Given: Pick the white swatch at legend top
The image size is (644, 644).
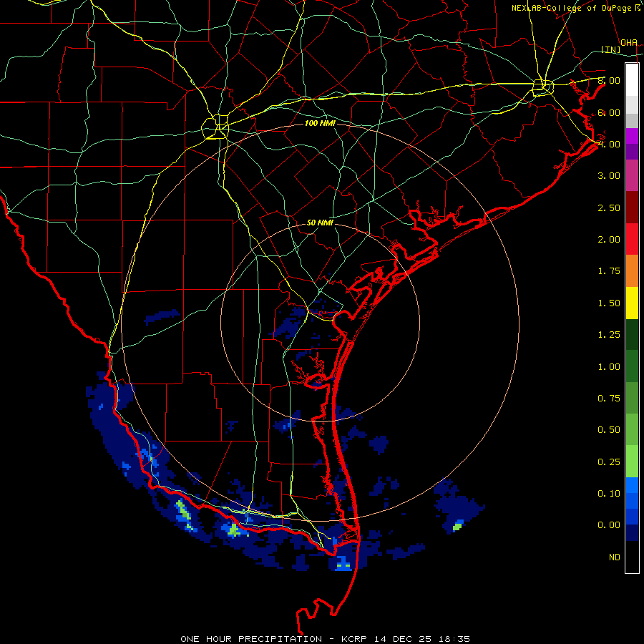Looking at the screenshot, I should 632,80.
